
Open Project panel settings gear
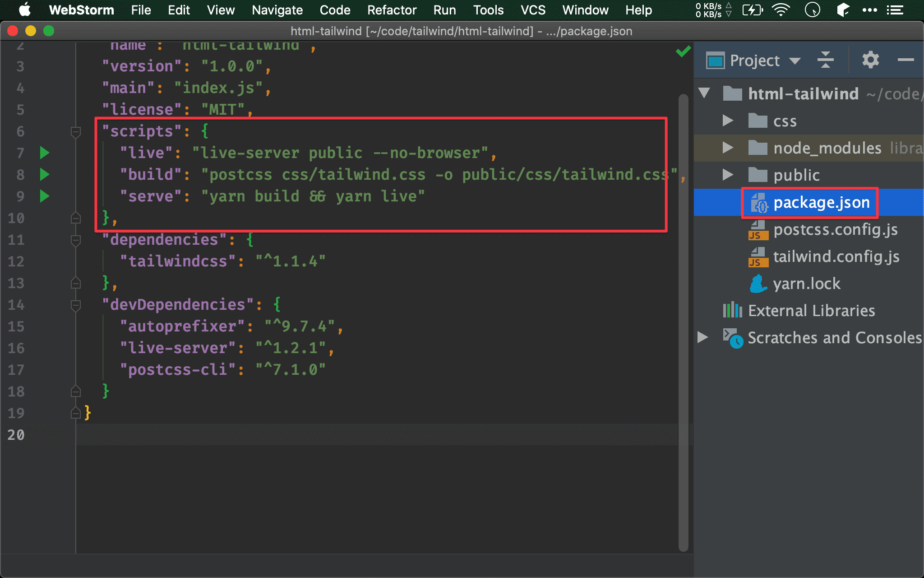(x=870, y=60)
